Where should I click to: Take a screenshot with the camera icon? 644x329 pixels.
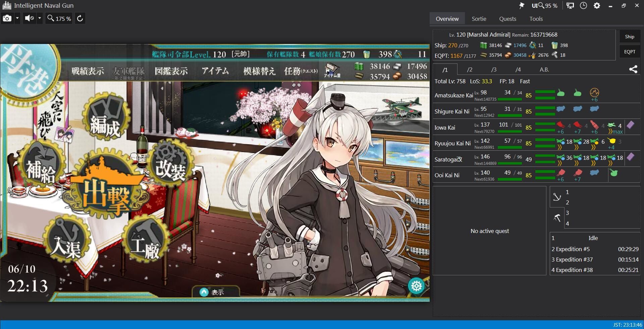(7, 18)
